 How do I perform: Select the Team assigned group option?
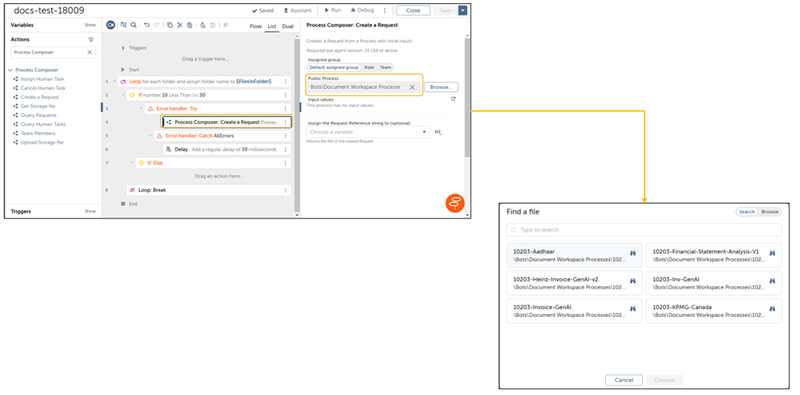[x=386, y=67]
